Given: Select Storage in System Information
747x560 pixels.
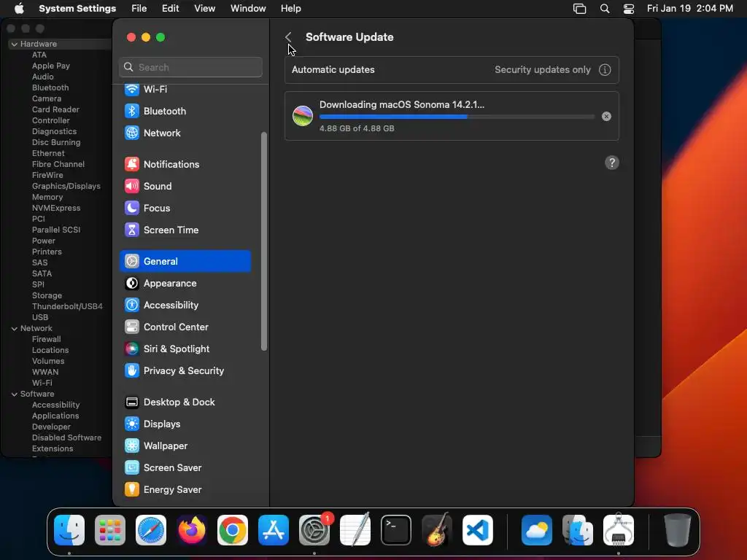Looking at the screenshot, I should pyautogui.click(x=47, y=296).
